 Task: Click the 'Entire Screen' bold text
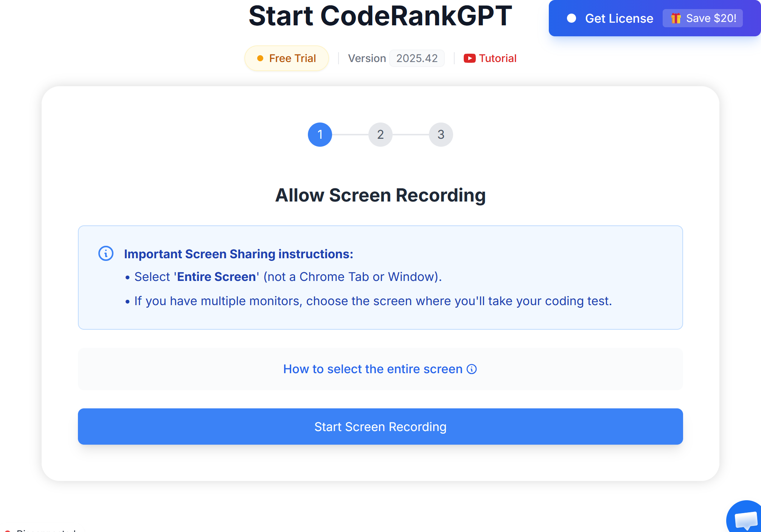[x=216, y=277]
